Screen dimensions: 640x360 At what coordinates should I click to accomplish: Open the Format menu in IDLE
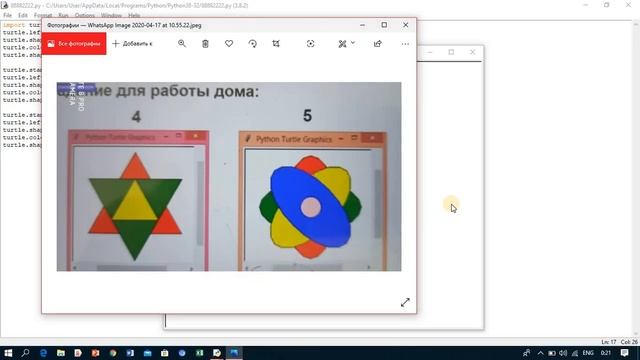(43, 16)
